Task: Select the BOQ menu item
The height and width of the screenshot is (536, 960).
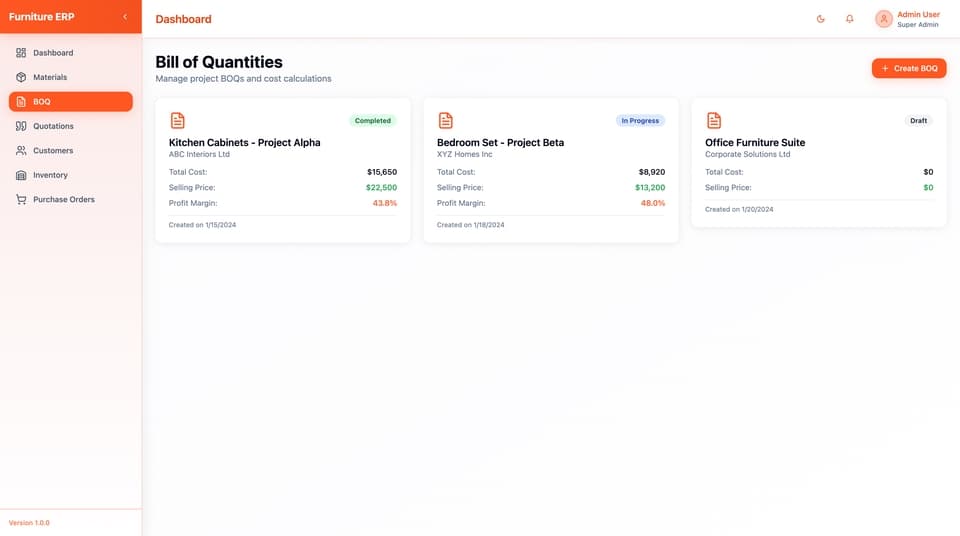Action: pos(70,102)
